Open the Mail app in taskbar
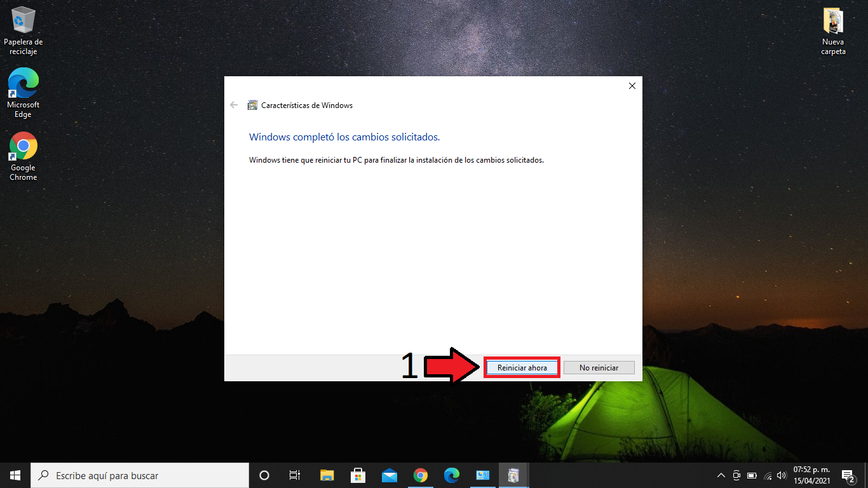 pyautogui.click(x=389, y=475)
